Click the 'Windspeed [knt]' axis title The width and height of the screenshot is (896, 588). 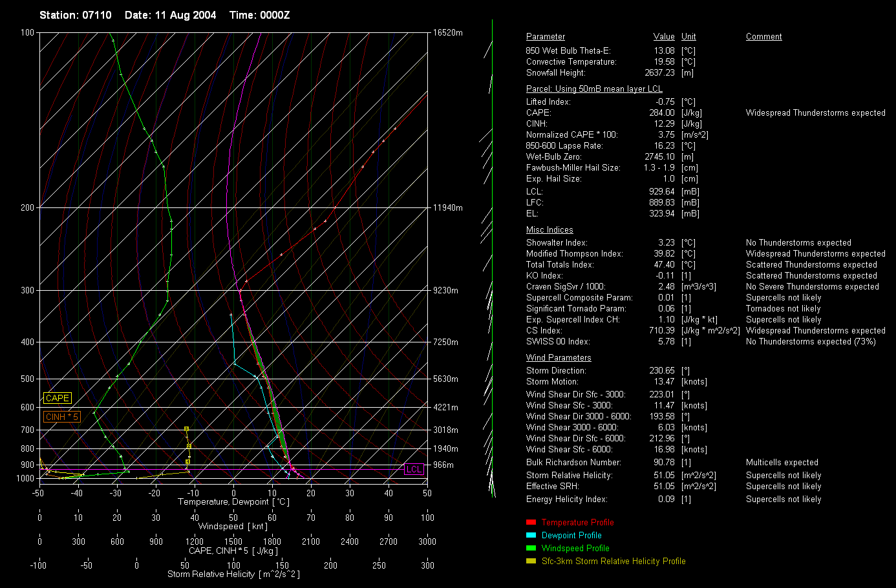[x=233, y=526]
